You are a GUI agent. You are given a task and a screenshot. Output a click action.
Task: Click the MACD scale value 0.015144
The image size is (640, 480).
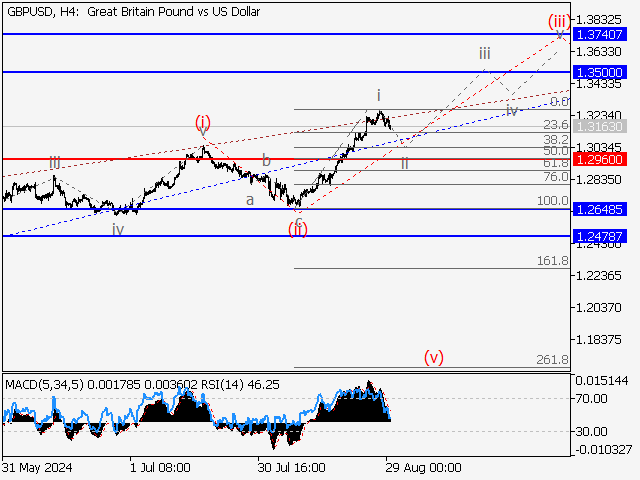point(602,381)
